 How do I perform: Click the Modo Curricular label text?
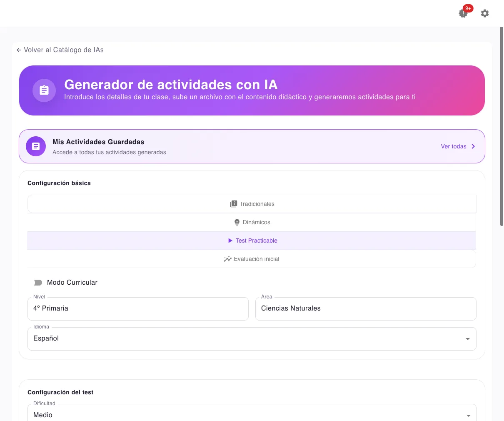pyautogui.click(x=72, y=283)
